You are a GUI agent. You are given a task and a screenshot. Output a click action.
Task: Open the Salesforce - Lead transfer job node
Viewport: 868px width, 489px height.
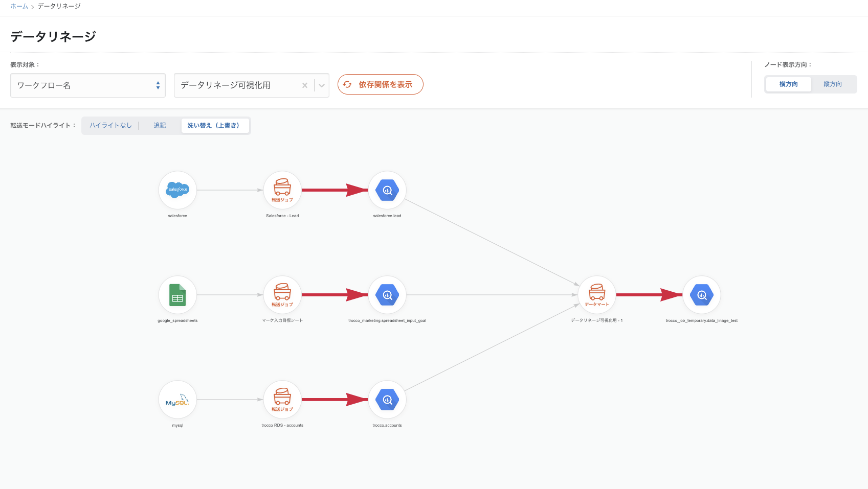pos(282,190)
